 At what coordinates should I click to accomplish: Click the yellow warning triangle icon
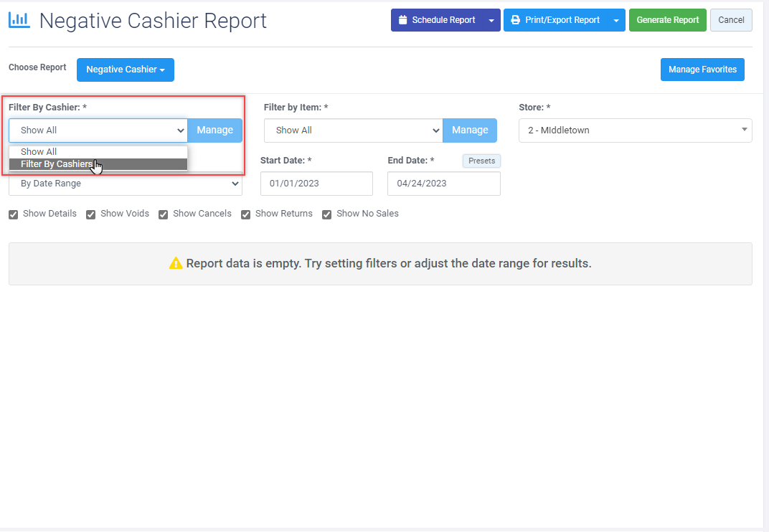(x=176, y=263)
